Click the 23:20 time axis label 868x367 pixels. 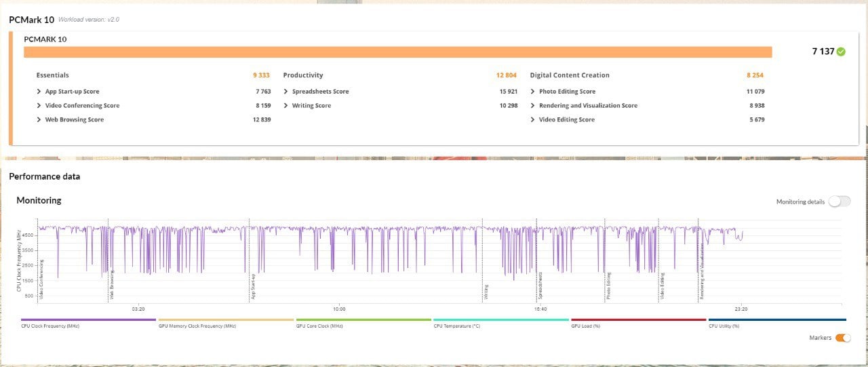click(x=741, y=309)
